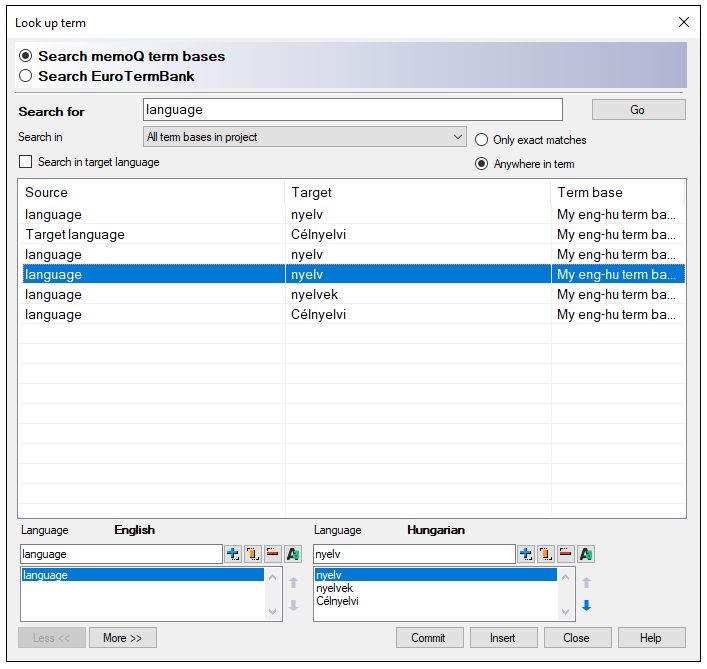This screenshot has width=707, height=669.
Task: Click the remove icon for the Hungarian term
Action: 565,554
